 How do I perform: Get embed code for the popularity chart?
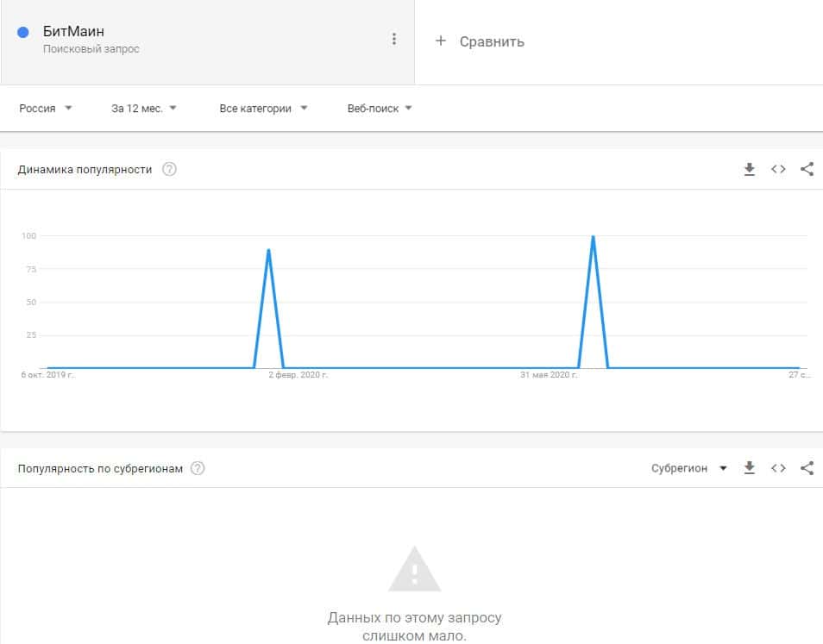tap(778, 169)
